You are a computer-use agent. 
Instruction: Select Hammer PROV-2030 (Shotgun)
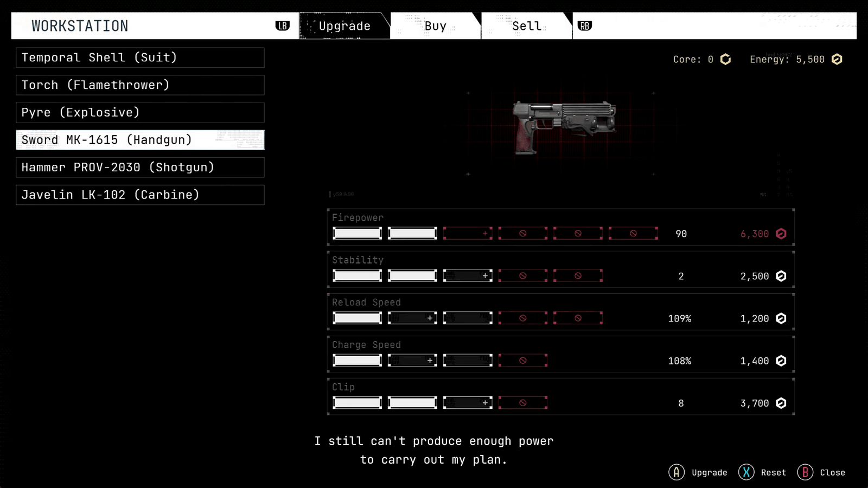coord(140,168)
